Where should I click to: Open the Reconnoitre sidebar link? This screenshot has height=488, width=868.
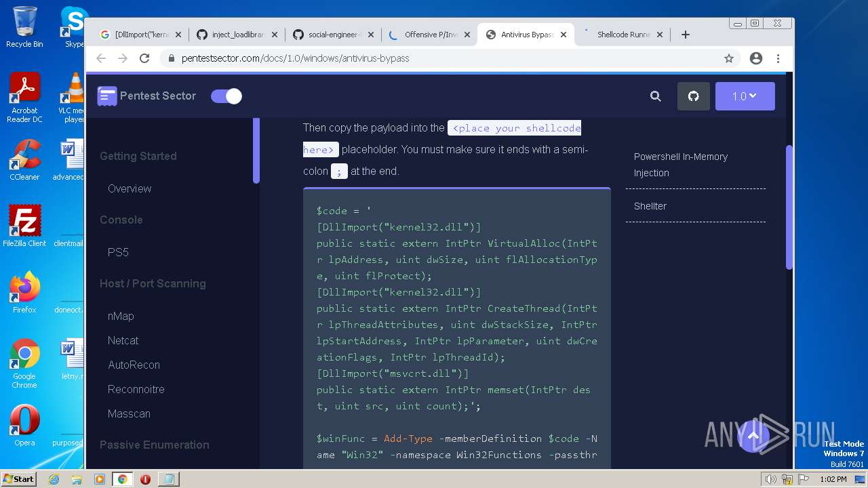(x=136, y=389)
